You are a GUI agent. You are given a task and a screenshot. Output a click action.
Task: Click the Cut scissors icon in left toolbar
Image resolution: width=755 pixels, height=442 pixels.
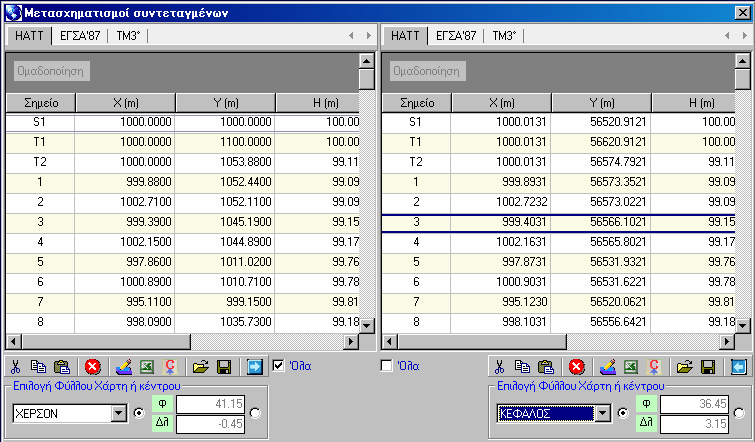pyautogui.click(x=15, y=367)
